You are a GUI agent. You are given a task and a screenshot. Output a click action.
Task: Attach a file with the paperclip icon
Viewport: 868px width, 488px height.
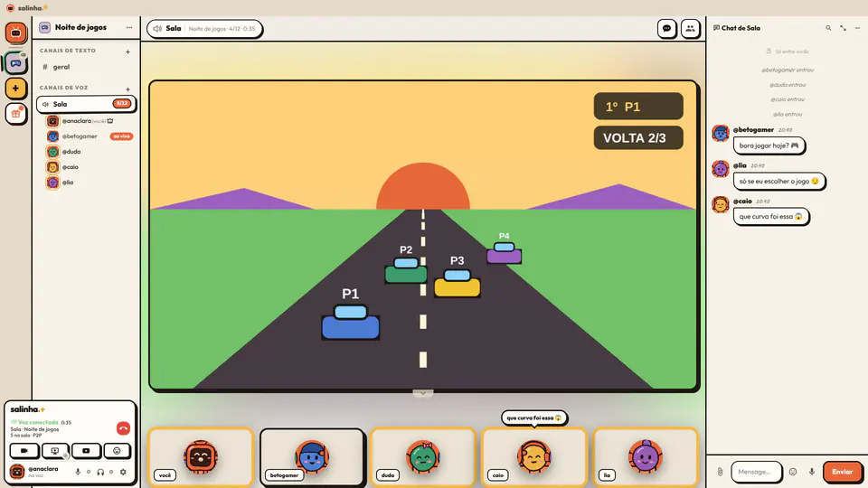click(x=721, y=472)
